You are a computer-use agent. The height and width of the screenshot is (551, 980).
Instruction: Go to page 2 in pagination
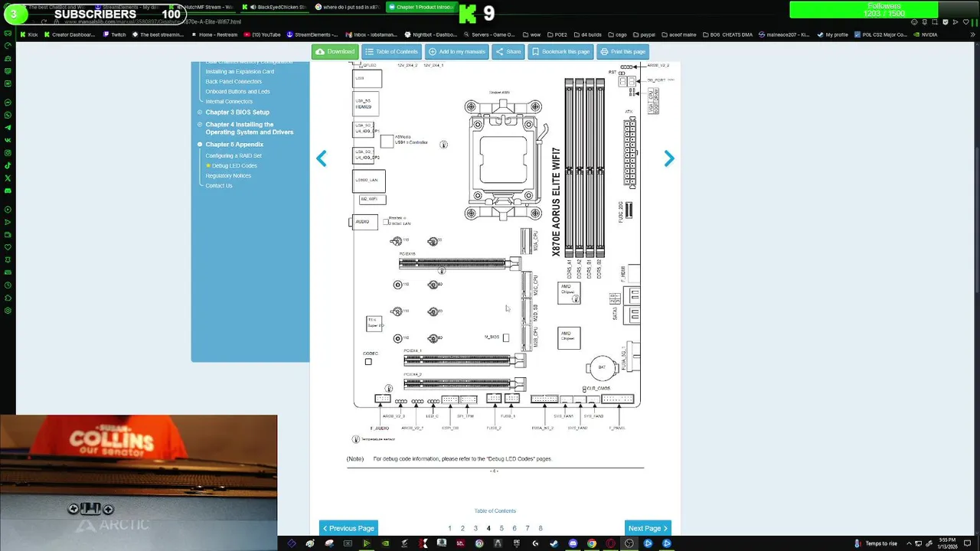[462, 528]
